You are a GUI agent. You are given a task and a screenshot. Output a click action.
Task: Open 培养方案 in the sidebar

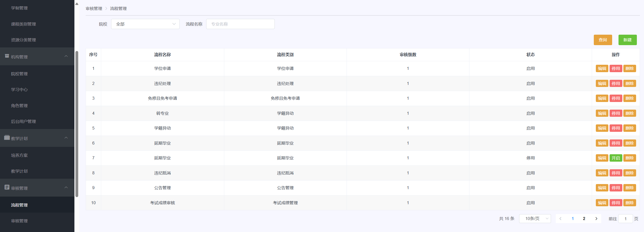pyautogui.click(x=19, y=155)
